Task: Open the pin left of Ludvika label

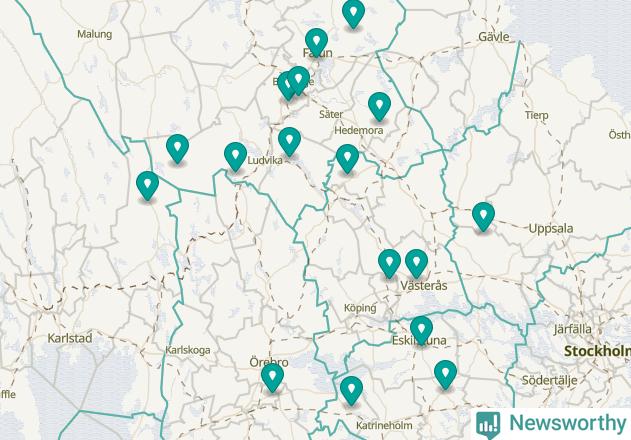Action: 235,157
